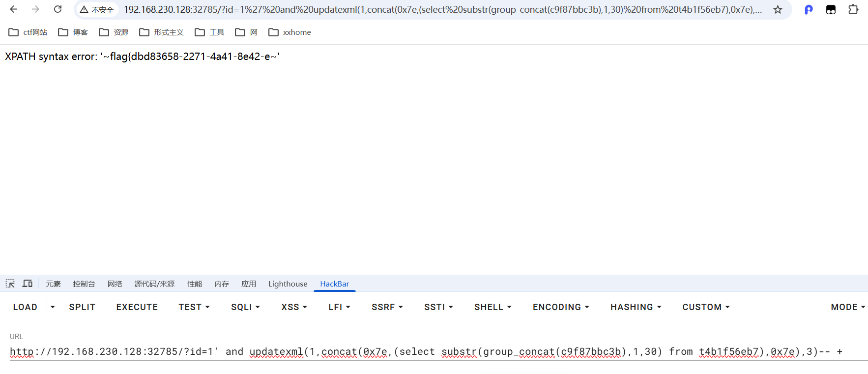
Task: Open the CUSTOM dropdown menu
Action: (x=706, y=307)
